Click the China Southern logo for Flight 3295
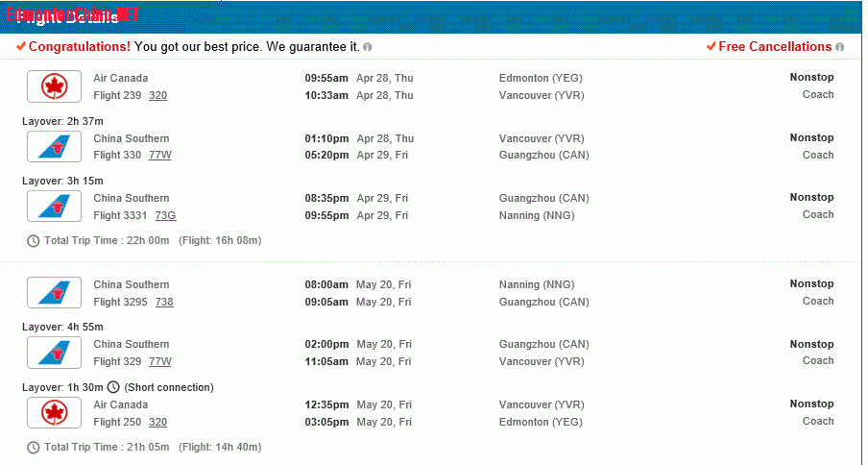Screen dimensions: 868x465 54,292
